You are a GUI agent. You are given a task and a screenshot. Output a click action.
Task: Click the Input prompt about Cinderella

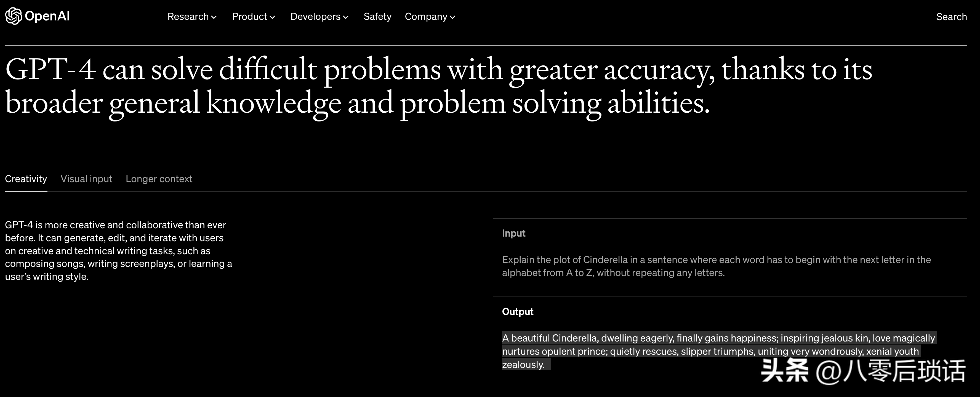[x=716, y=266]
